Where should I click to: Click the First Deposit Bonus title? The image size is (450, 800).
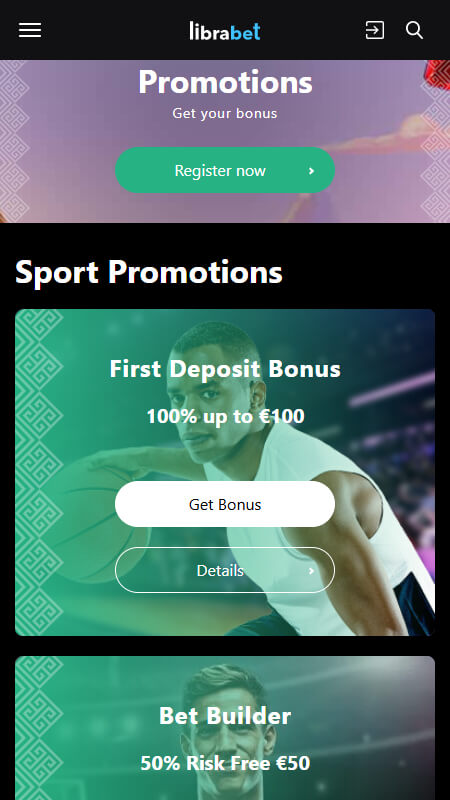pyautogui.click(x=225, y=369)
